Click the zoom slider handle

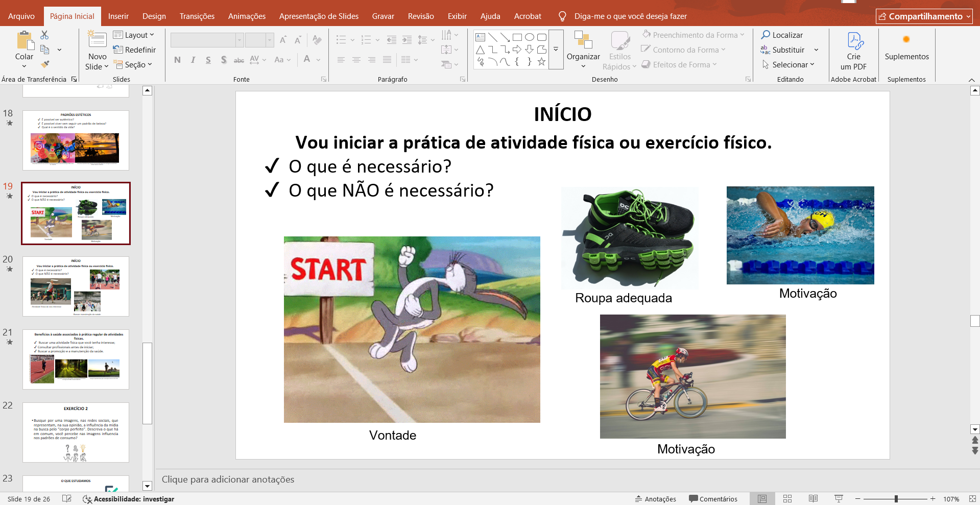coord(896,499)
